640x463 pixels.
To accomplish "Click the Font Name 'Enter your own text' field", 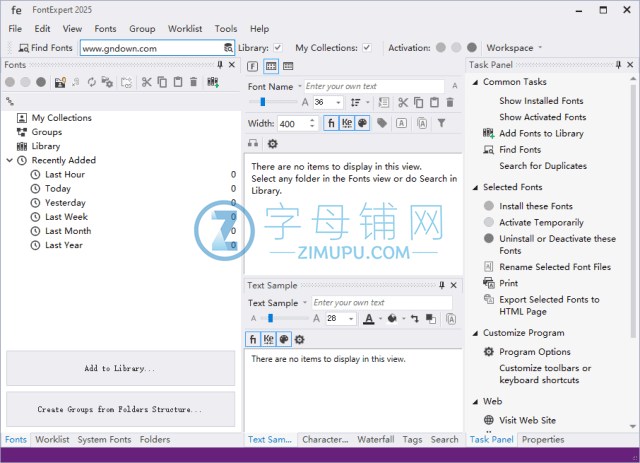I will (x=374, y=86).
